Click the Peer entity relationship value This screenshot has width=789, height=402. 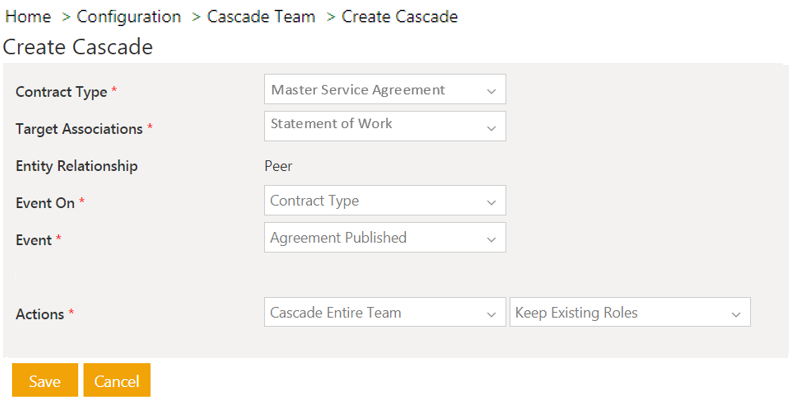(x=279, y=166)
